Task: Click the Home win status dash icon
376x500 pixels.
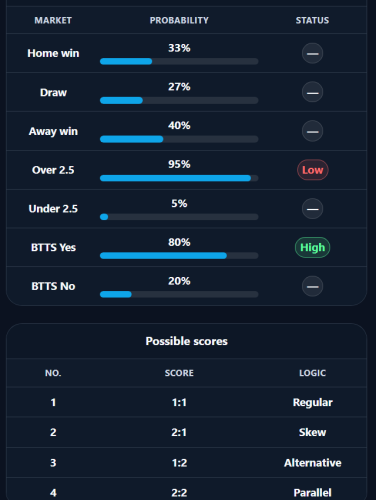Action: tap(312, 53)
